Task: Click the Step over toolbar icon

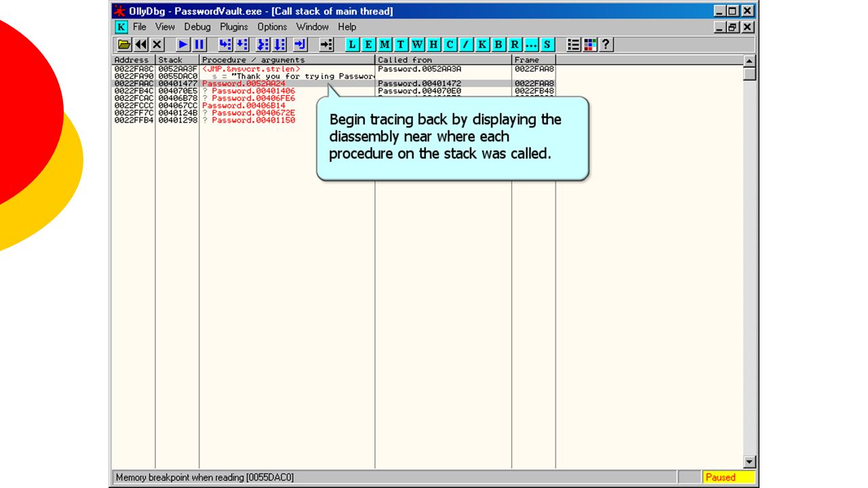Action: [x=241, y=45]
